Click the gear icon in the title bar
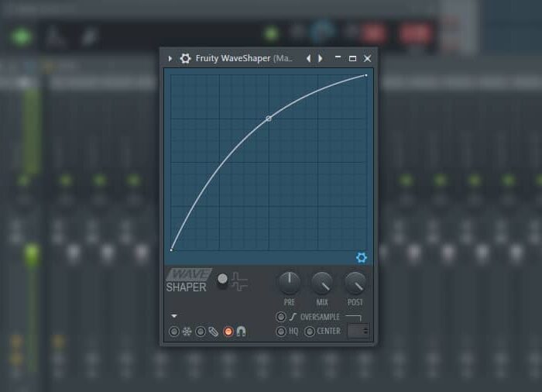This screenshot has height=392, width=542. [x=185, y=58]
